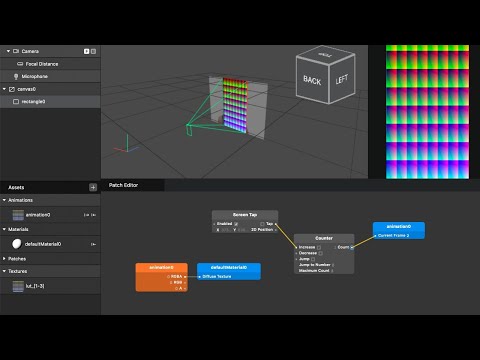Select the blue defaultMaterial0 patch header
This screenshot has height=360, width=480.
(229, 267)
